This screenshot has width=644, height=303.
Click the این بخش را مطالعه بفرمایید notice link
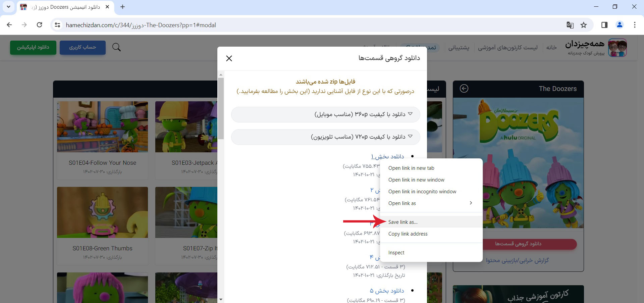[x=273, y=91]
